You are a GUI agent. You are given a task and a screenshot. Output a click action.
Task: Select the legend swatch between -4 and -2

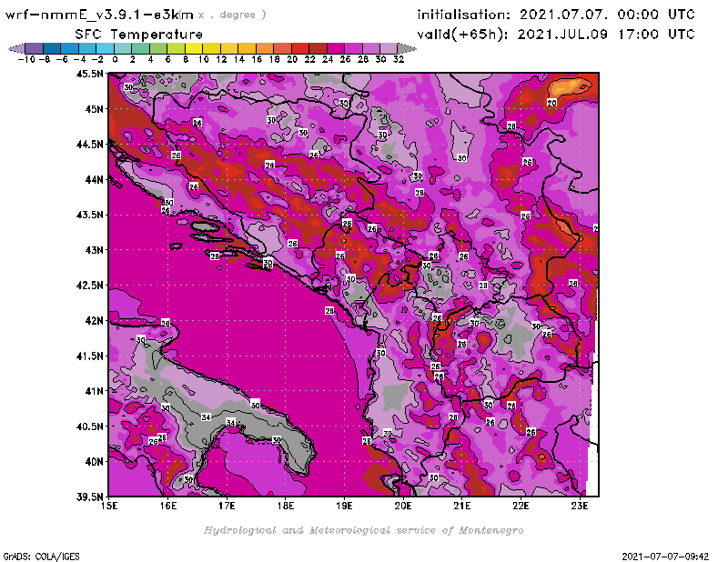pos(87,48)
